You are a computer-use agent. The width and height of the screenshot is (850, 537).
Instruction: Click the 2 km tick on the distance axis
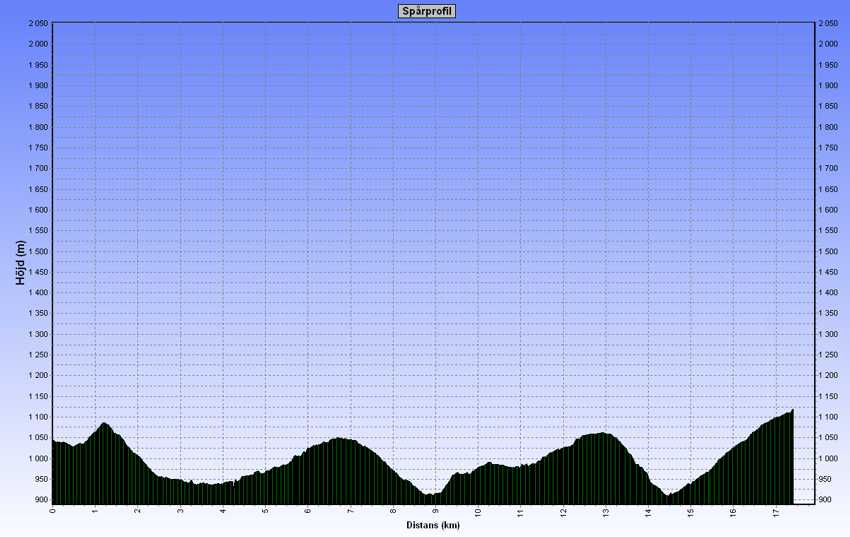click(138, 510)
